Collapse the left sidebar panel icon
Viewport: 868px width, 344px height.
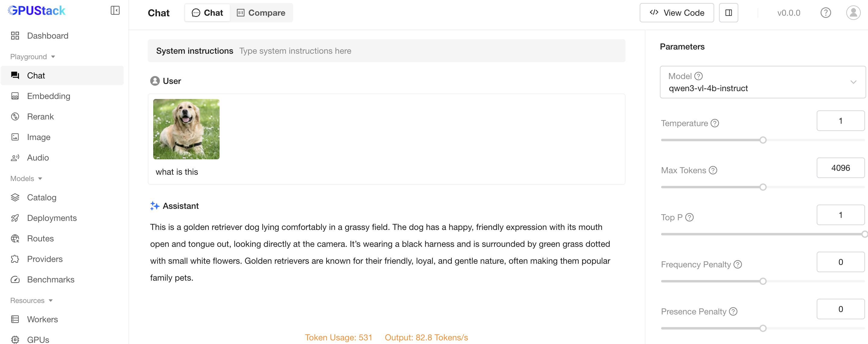[115, 11]
